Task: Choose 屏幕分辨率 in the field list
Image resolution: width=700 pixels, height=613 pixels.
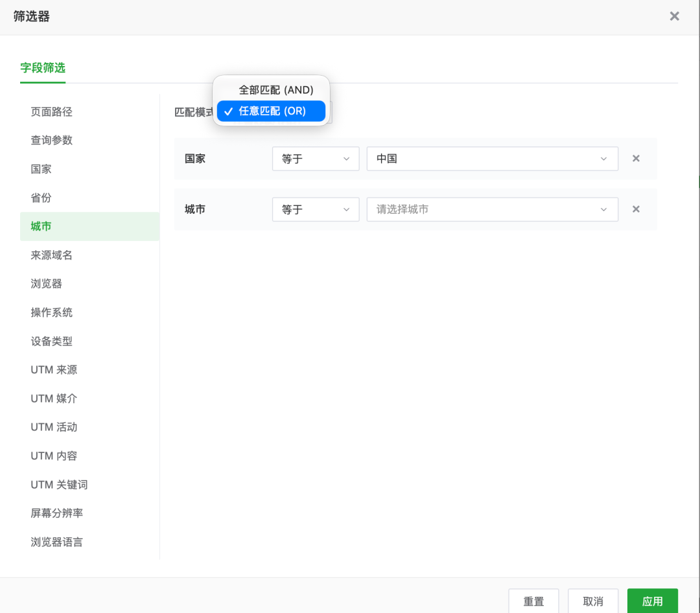Action: point(89,513)
